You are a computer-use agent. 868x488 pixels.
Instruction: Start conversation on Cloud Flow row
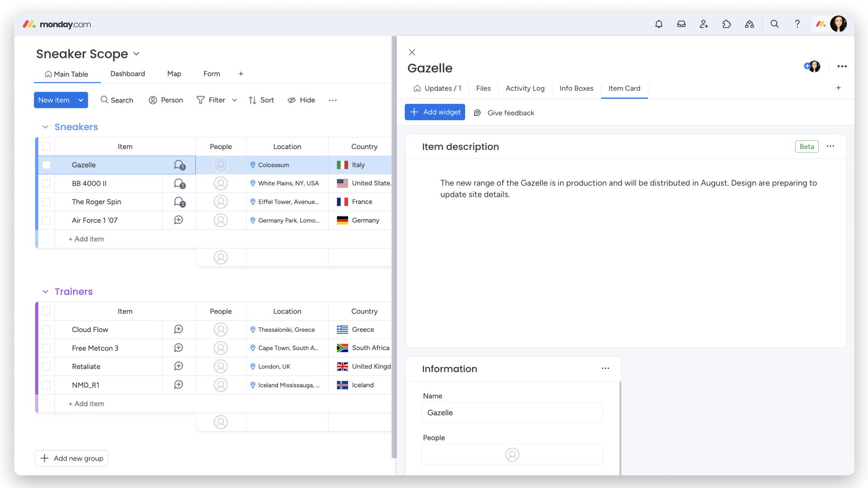point(179,329)
